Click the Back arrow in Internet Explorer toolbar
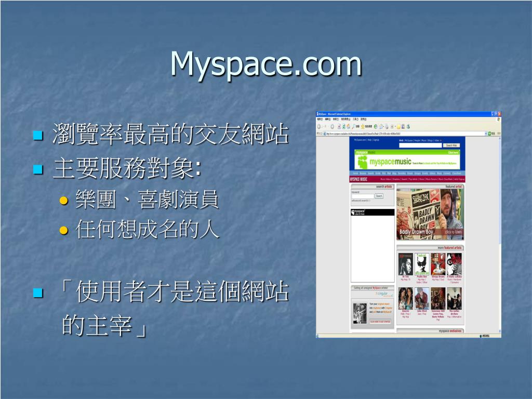 point(319,127)
